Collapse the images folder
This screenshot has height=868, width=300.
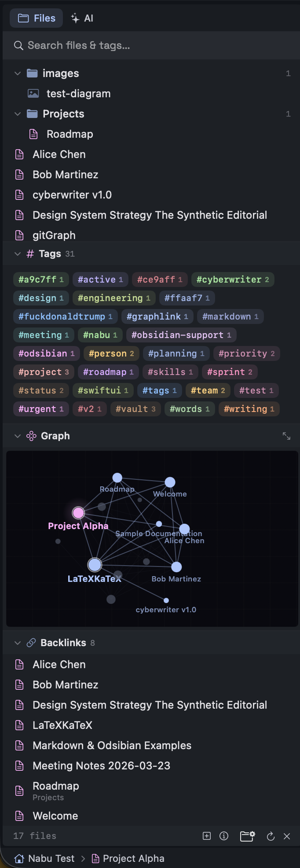(x=17, y=73)
